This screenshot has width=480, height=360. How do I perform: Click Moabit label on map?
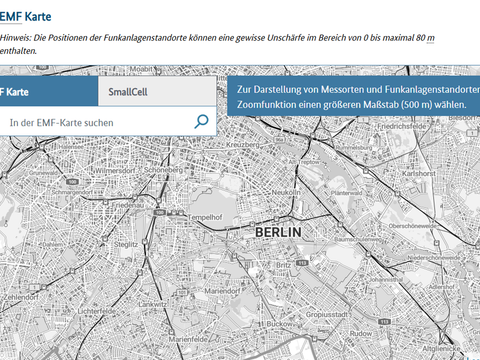pyautogui.click(x=141, y=69)
